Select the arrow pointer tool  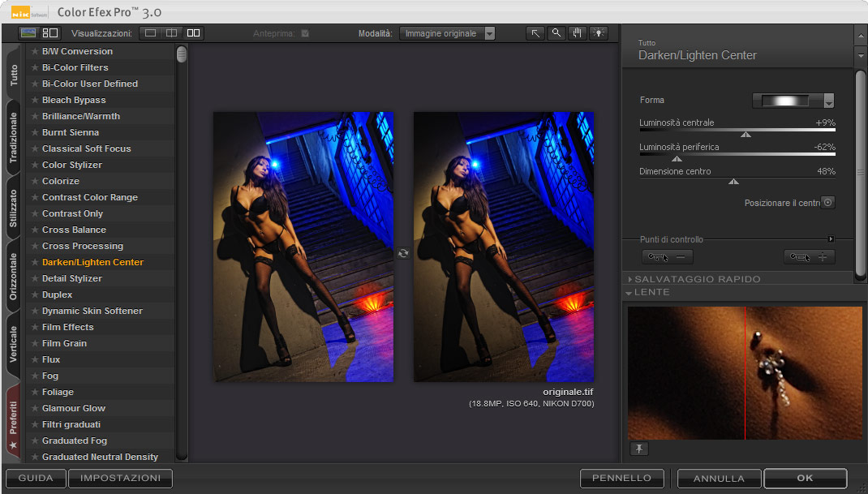pyautogui.click(x=535, y=33)
